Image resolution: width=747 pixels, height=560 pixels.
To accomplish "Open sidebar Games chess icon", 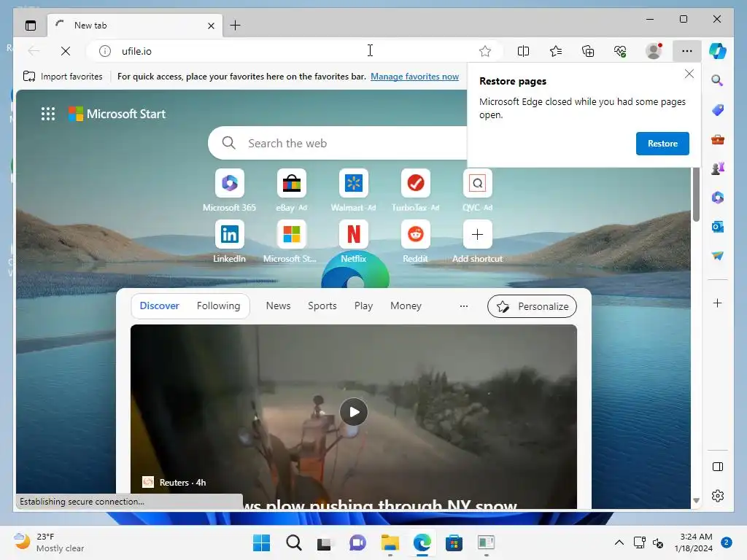I will 718,168.
